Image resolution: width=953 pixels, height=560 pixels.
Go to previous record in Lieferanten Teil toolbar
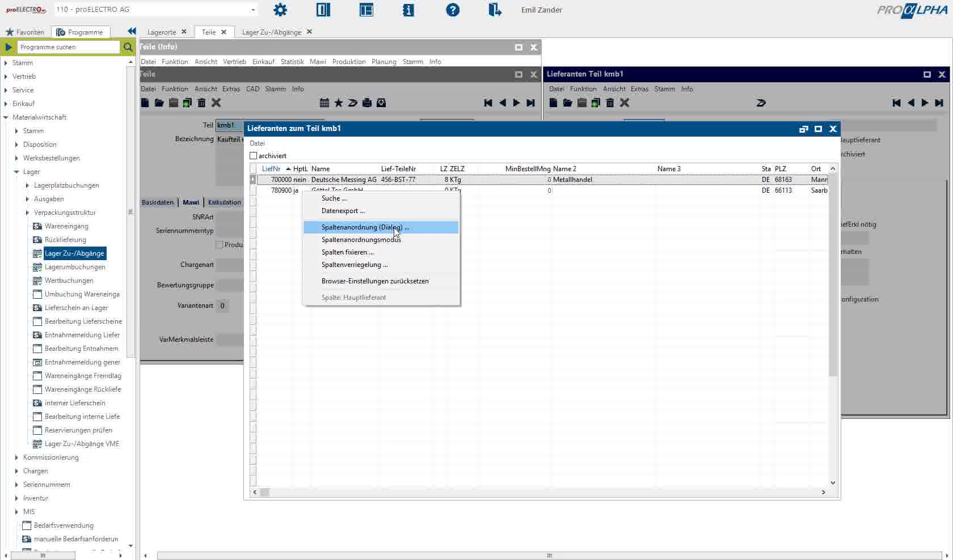(911, 103)
